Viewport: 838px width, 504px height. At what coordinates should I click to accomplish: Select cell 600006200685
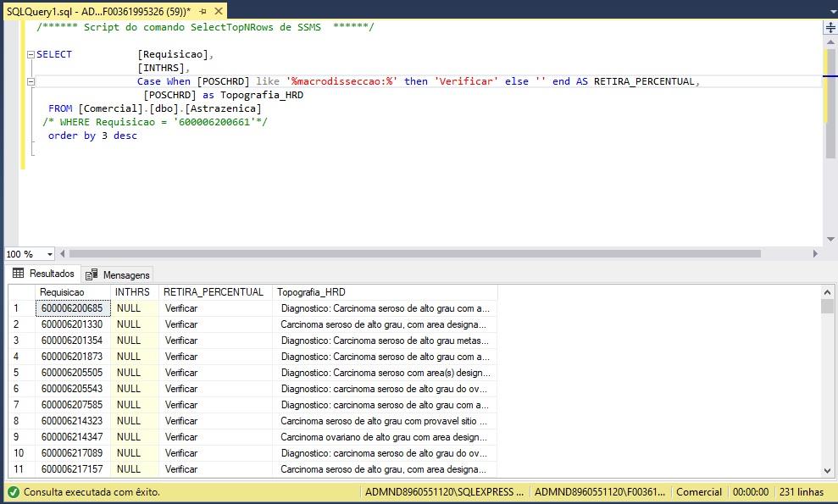tap(73, 308)
